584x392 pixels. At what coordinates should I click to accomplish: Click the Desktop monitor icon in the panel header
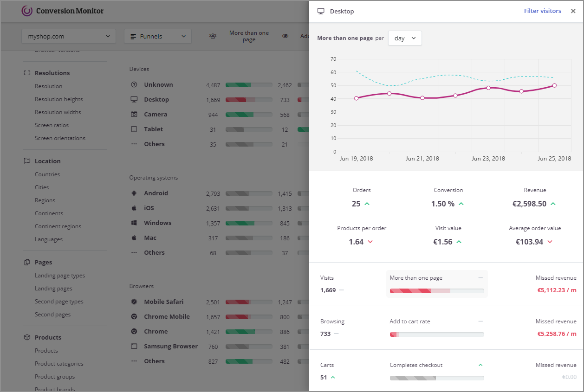pos(320,11)
